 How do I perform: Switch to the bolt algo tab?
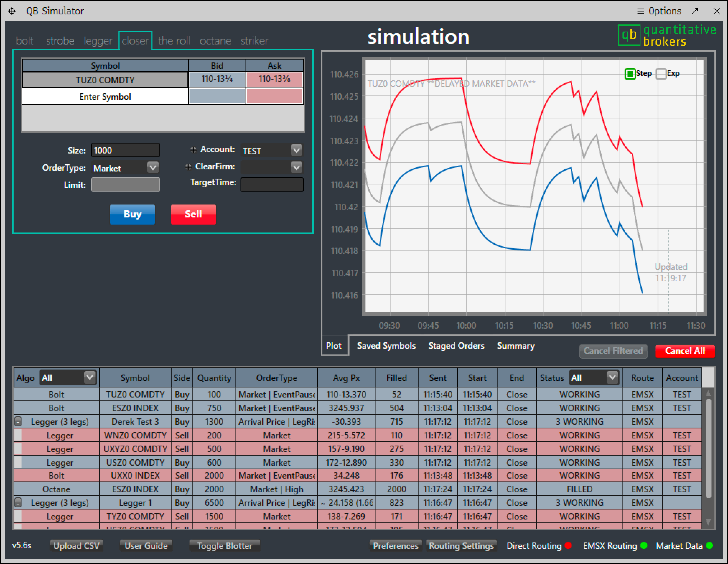click(25, 41)
